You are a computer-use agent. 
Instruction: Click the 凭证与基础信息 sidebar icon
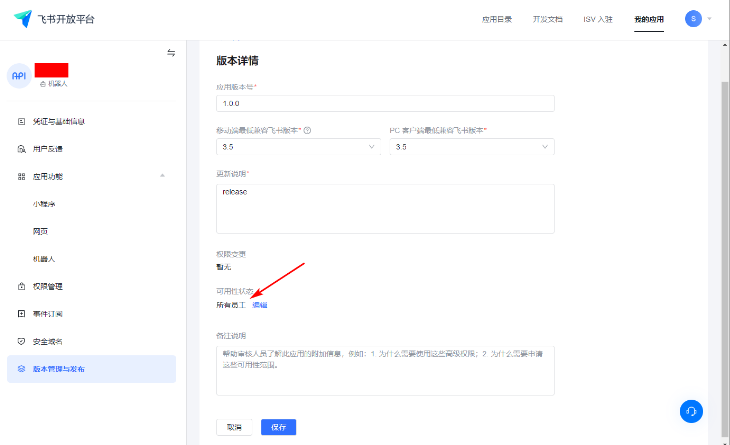pyautogui.click(x=21, y=121)
